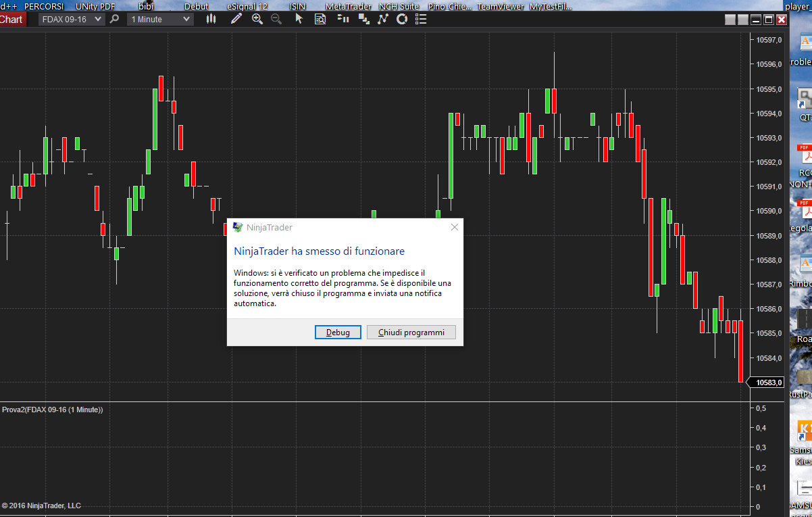Click the 0,5 indicator axis label
Viewport: 812px width, 517px height.
click(761, 408)
